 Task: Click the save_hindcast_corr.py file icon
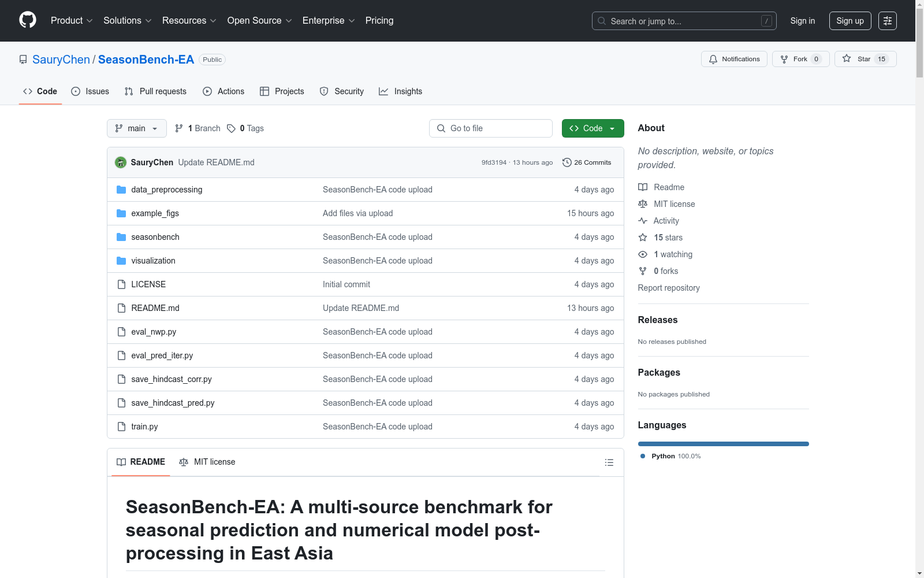121,379
